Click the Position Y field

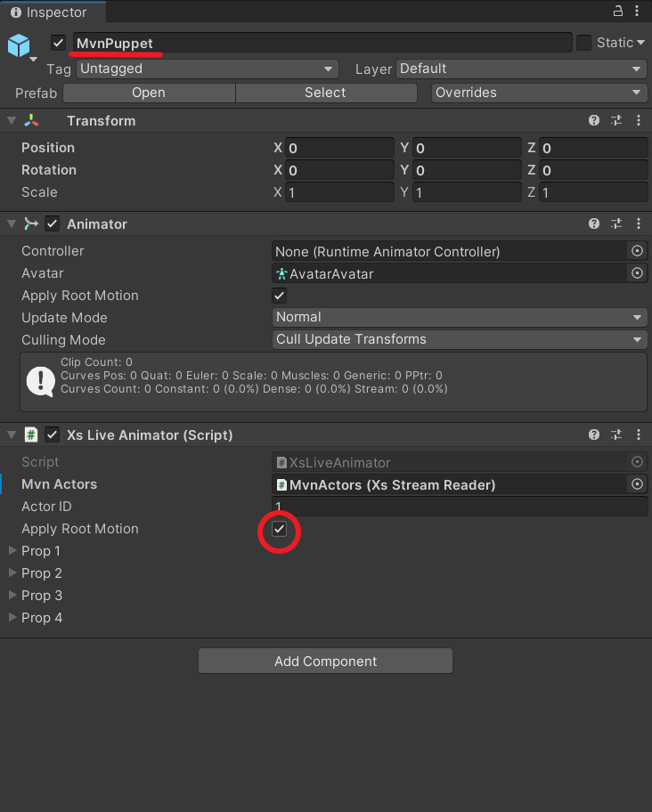click(x=467, y=148)
